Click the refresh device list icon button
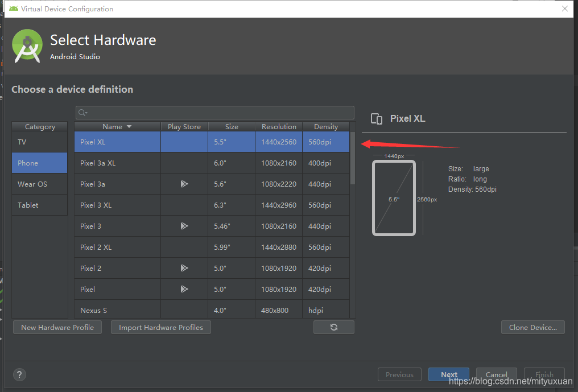 (333, 327)
